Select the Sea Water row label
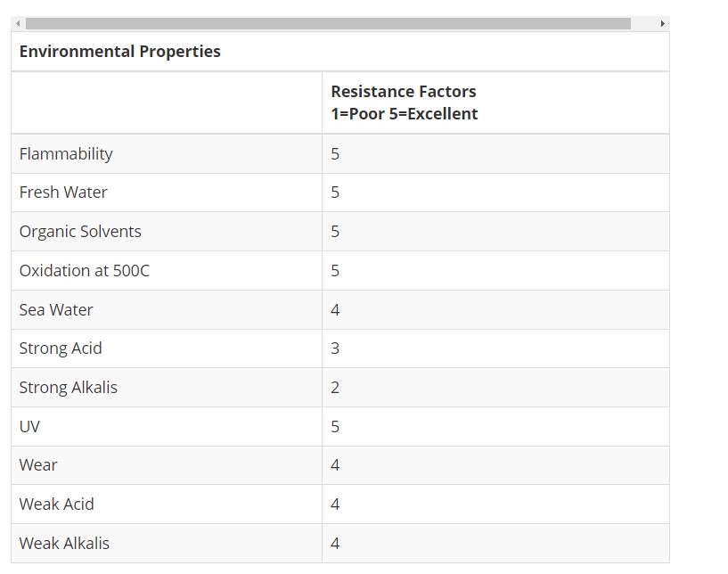The width and height of the screenshot is (728, 574). click(56, 310)
